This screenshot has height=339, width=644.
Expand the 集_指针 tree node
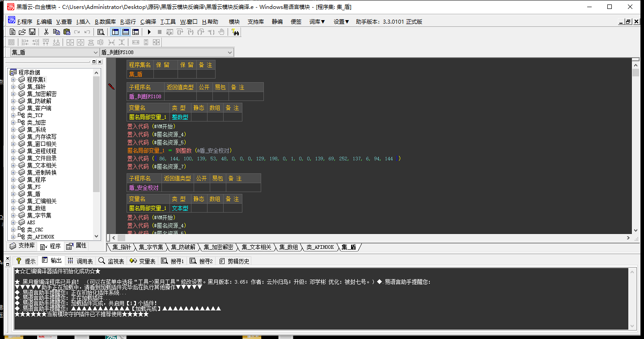13,87
